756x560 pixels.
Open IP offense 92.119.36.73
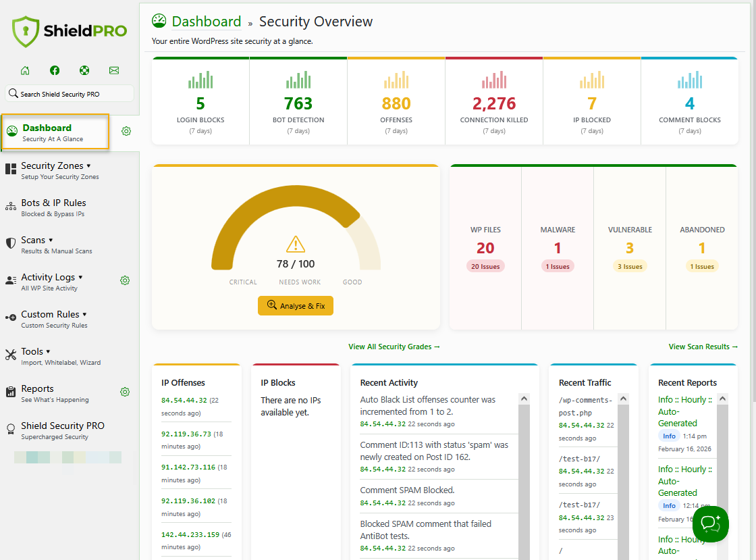(186, 434)
